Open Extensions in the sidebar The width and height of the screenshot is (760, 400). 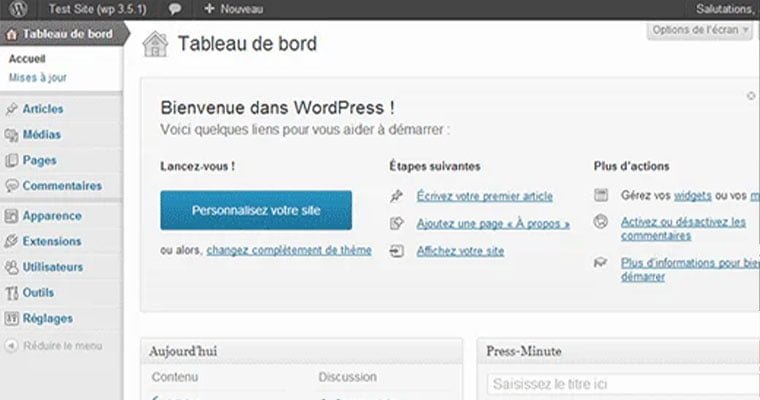coord(52,241)
